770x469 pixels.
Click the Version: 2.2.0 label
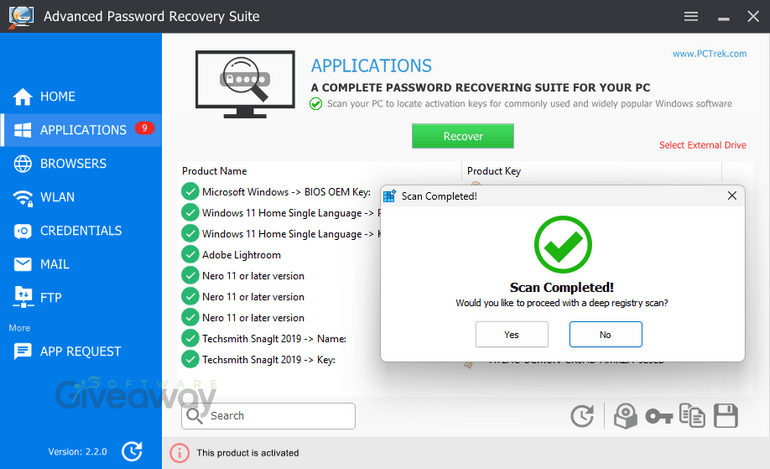[77, 452]
